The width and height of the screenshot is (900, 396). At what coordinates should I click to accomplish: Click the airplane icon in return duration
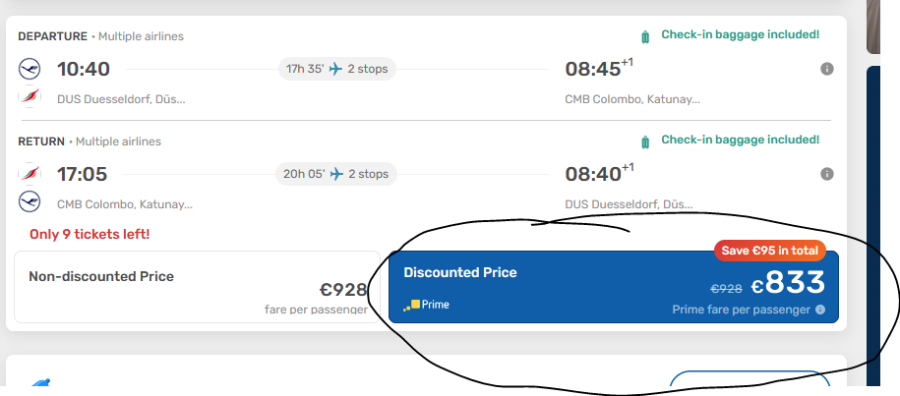(x=336, y=174)
